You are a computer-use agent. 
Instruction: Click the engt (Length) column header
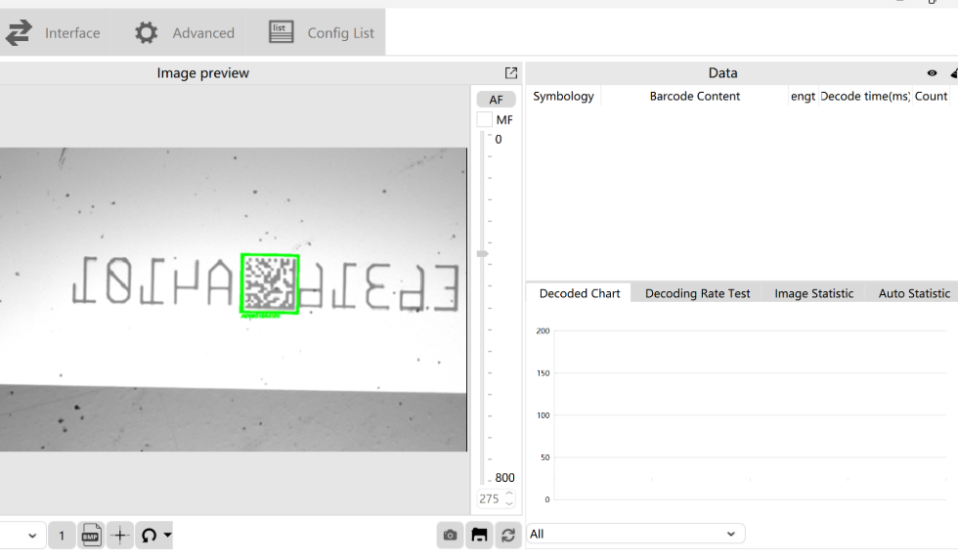click(804, 96)
